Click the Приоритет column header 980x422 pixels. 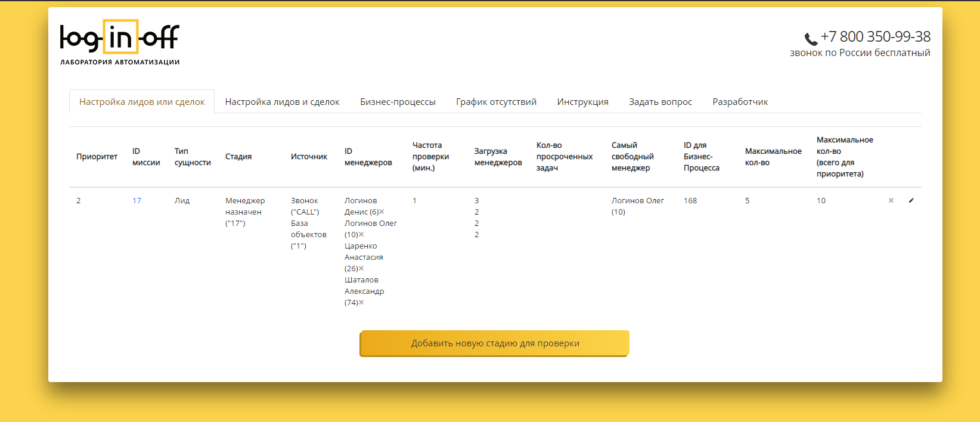click(97, 157)
